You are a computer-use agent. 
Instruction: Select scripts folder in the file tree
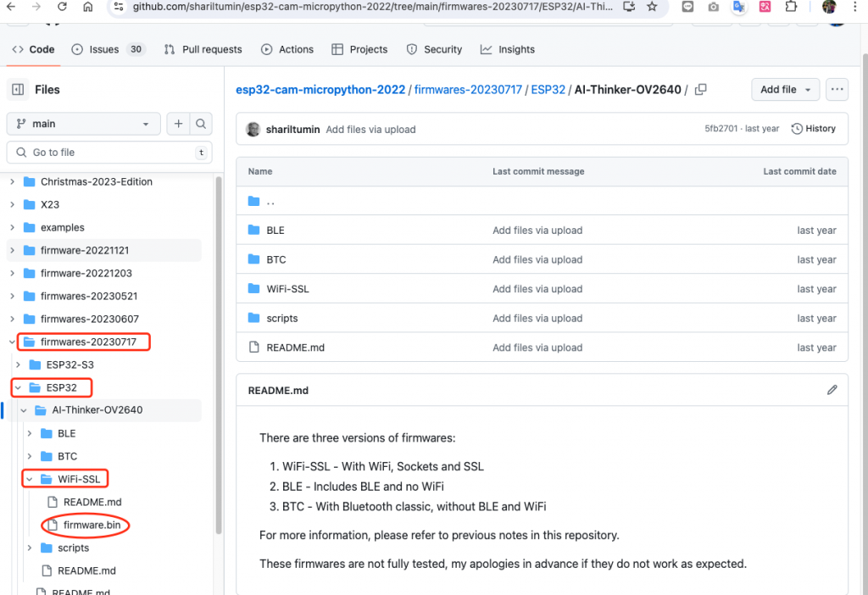click(x=74, y=548)
